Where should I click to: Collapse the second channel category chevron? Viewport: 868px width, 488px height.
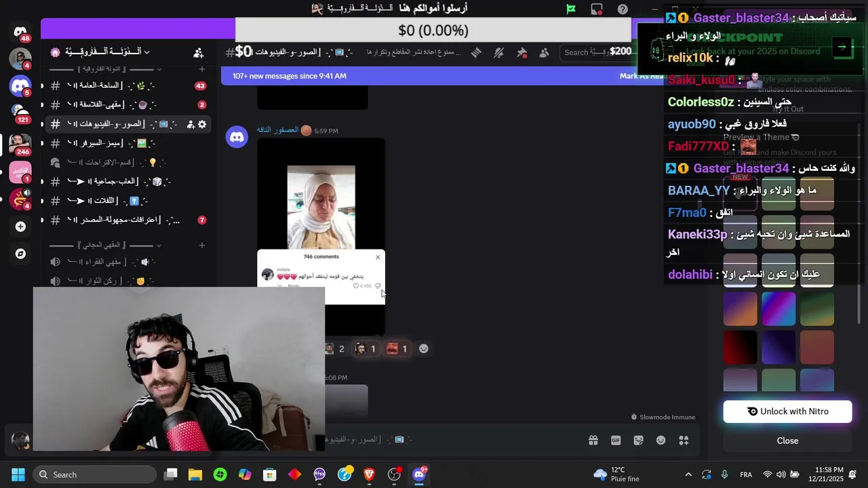pyautogui.click(x=159, y=245)
